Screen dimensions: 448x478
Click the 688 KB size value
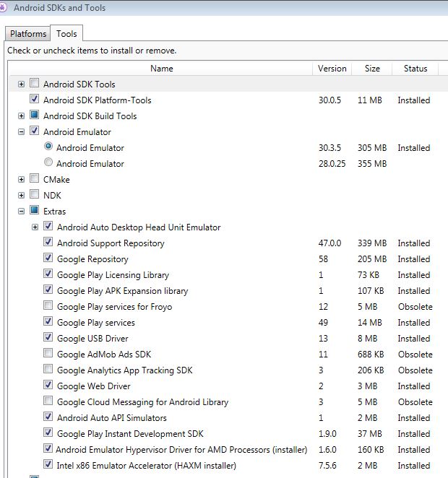[371, 355]
